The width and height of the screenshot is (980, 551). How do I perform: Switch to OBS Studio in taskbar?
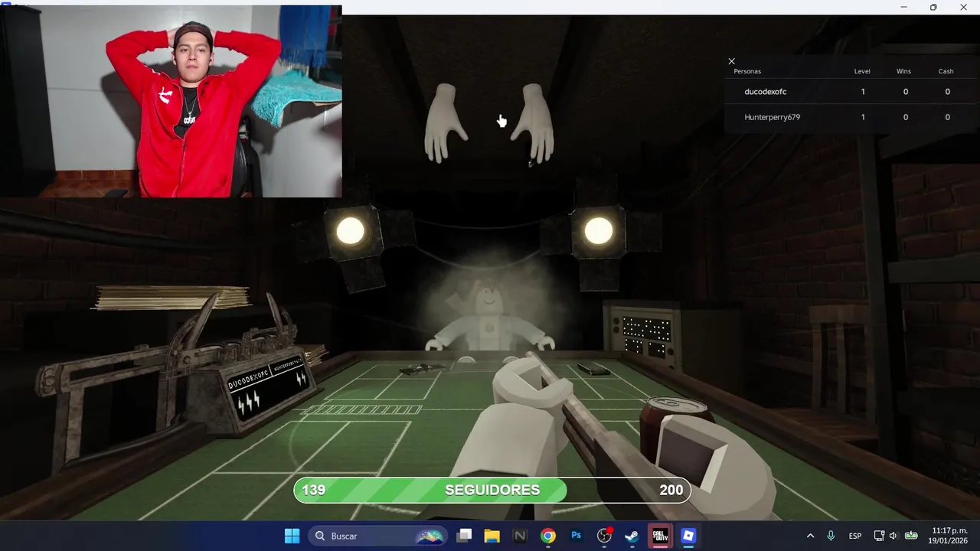pyautogui.click(x=605, y=536)
